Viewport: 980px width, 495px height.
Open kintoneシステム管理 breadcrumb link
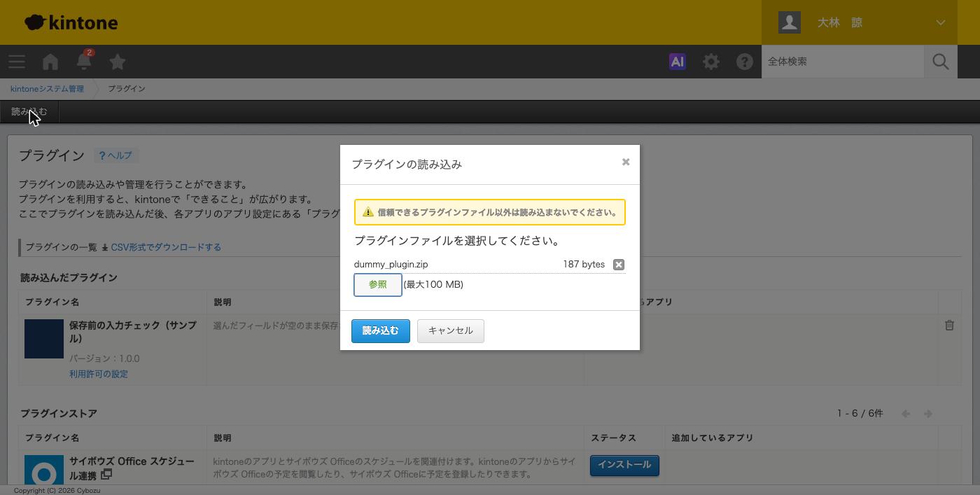[47, 89]
